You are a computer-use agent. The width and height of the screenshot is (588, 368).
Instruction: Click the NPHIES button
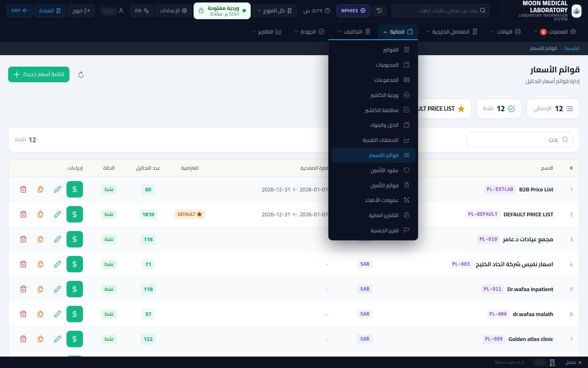click(353, 11)
